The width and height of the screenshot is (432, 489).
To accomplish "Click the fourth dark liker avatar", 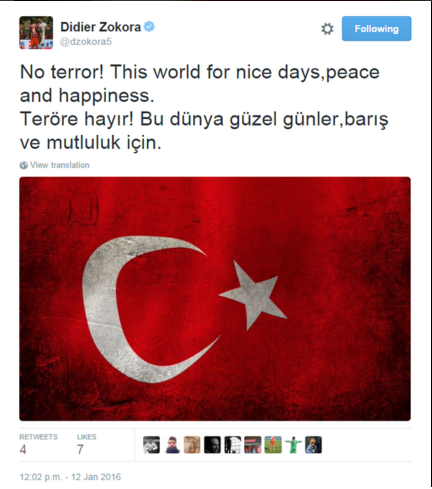I will coord(212,445).
